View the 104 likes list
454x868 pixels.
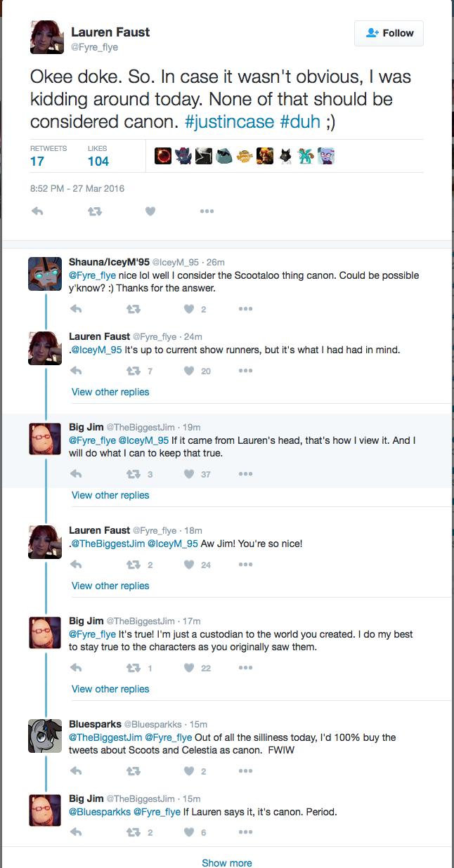click(x=98, y=161)
